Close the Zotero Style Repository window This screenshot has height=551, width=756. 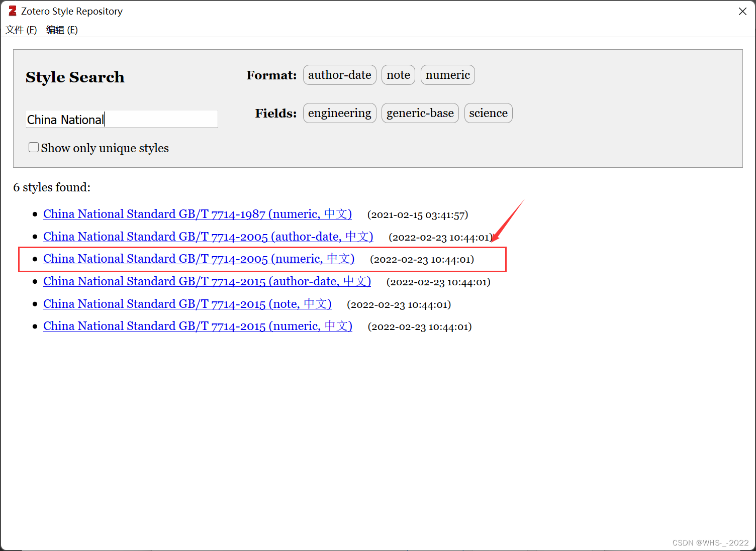pos(742,11)
